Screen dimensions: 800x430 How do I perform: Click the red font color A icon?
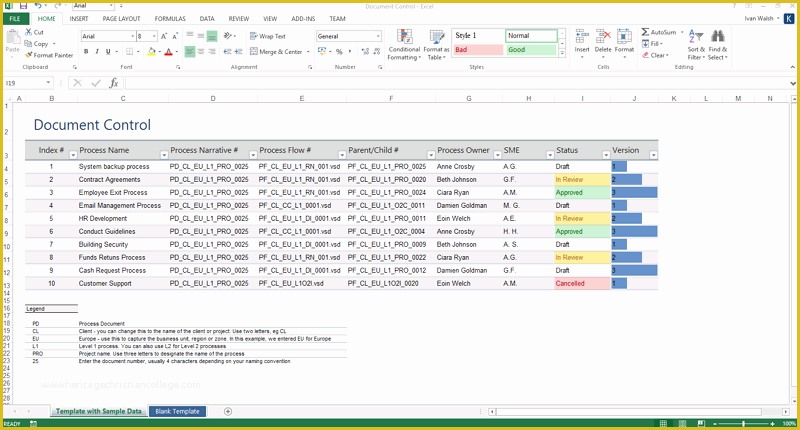coord(168,52)
